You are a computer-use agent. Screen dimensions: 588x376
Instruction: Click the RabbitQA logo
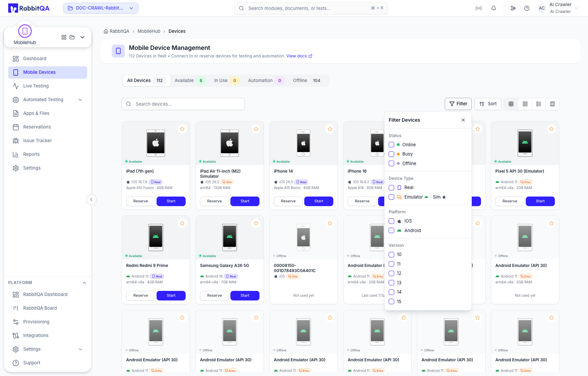(x=29, y=8)
